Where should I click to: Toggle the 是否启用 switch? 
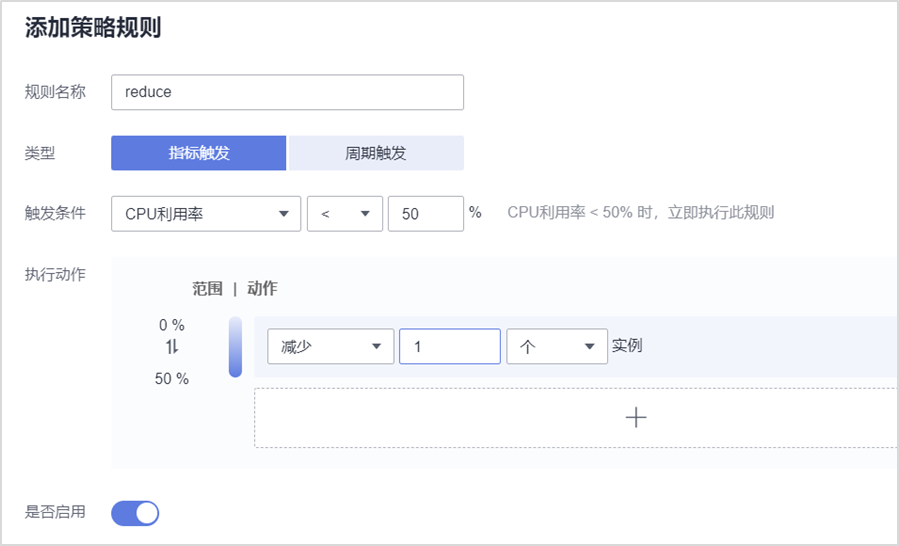(x=135, y=513)
